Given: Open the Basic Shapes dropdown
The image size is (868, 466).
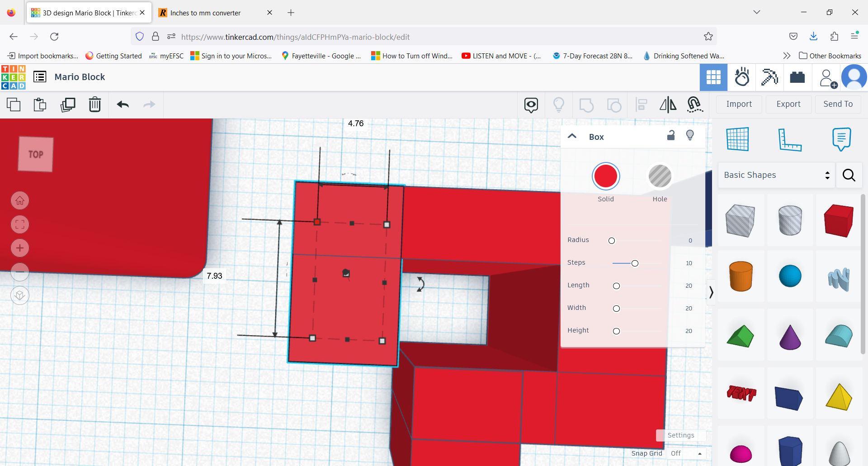Looking at the screenshot, I should point(776,175).
